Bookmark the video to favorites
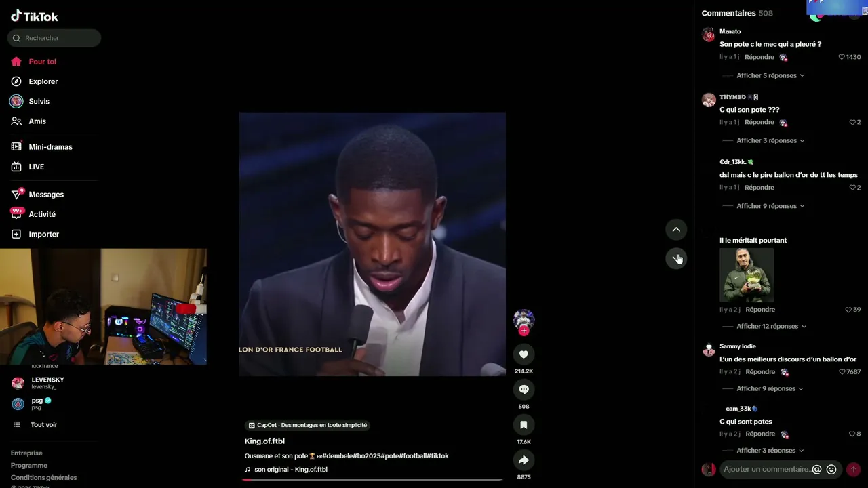The height and width of the screenshot is (488, 868). [x=524, y=425]
